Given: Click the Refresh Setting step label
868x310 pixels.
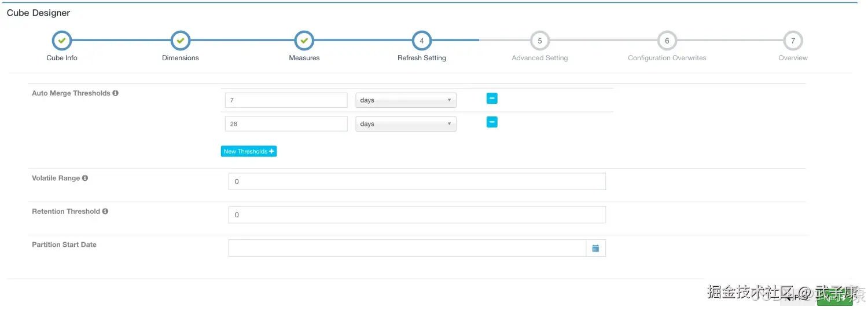Looking at the screenshot, I should pos(422,58).
